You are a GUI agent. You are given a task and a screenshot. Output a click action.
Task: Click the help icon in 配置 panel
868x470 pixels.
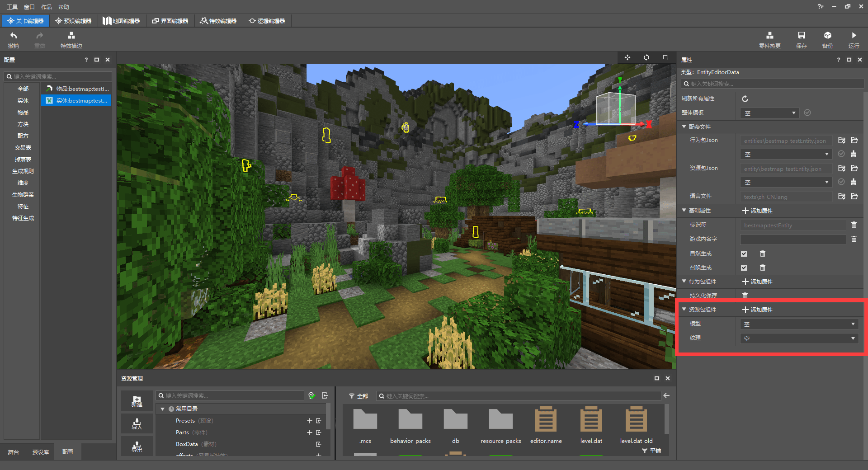click(x=86, y=60)
